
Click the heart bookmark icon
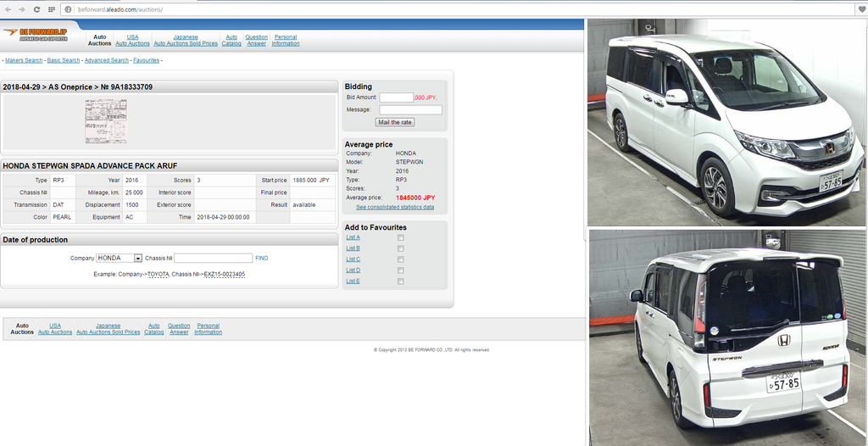click(860, 8)
